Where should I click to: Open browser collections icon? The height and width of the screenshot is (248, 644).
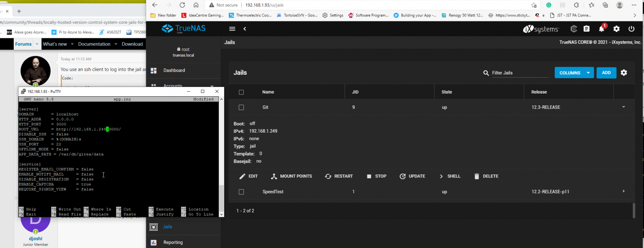[x=605, y=5]
